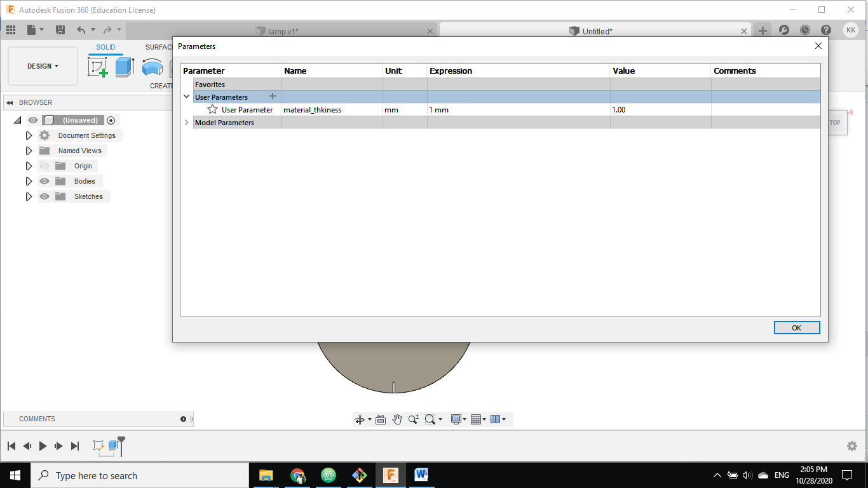Click the Expression cell showing 1 mm

click(519, 110)
